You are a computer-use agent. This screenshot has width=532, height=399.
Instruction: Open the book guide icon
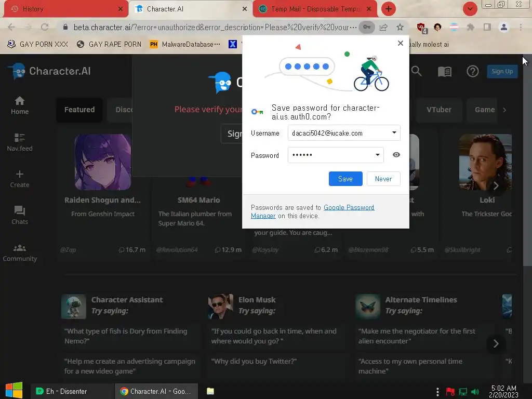coord(445,71)
